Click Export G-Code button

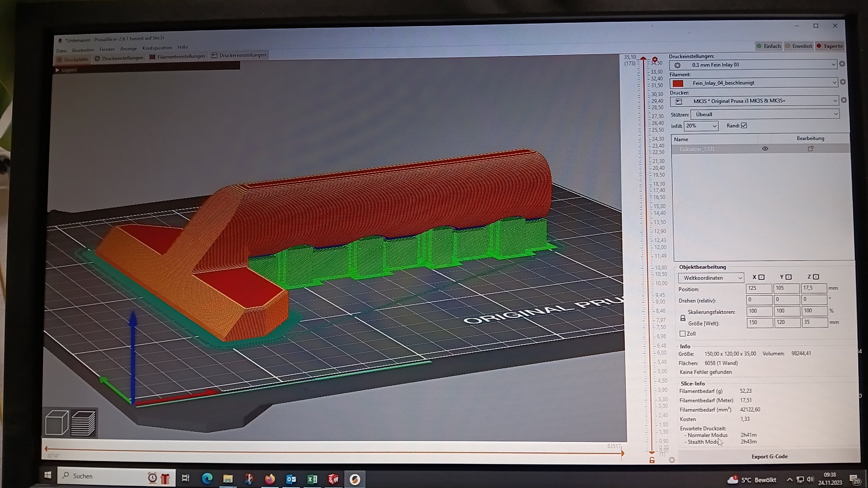coord(769,456)
